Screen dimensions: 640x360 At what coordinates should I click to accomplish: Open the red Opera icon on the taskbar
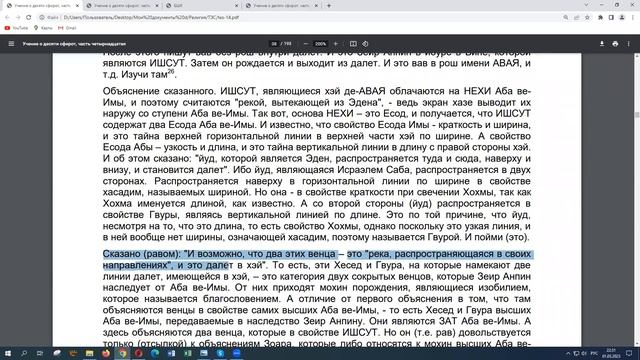138,353
